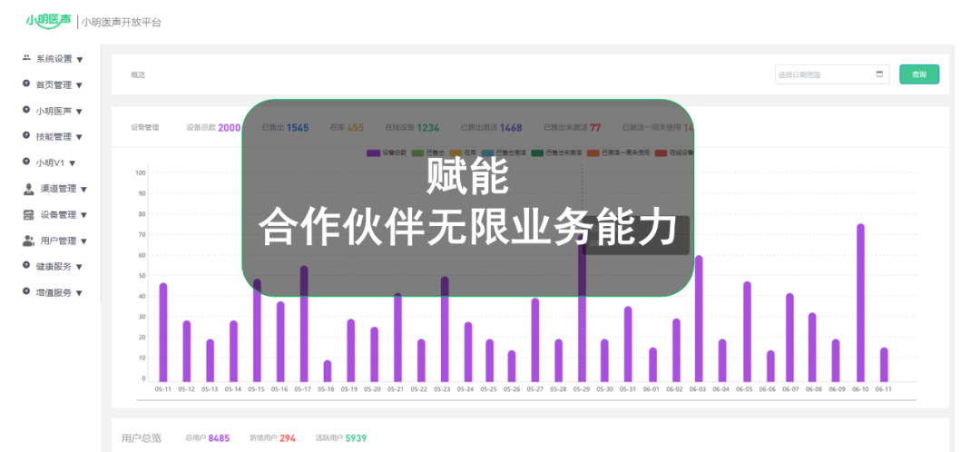
Task: Expand the 健康服务 menu arrow
Action: pyautogui.click(x=79, y=268)
